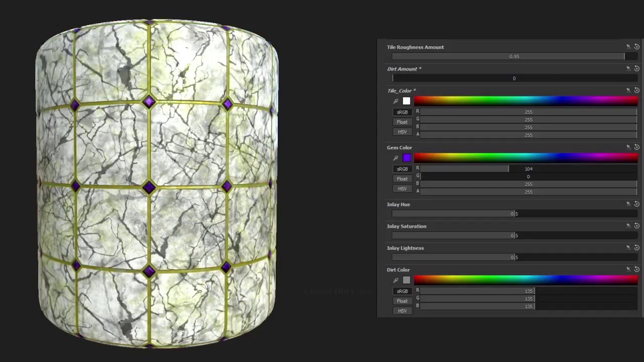Image resolution: width=644 pixels, height=362 pixels.
Task: Switch Tile_Color to sRGB mode
Action: [402, 112]
